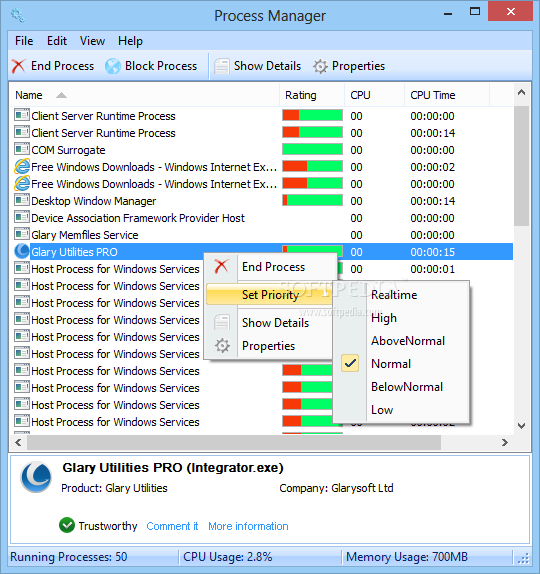Click Company: Glarysoft Ltd text
Screen dimensions: 540x574
click(336, 488)
